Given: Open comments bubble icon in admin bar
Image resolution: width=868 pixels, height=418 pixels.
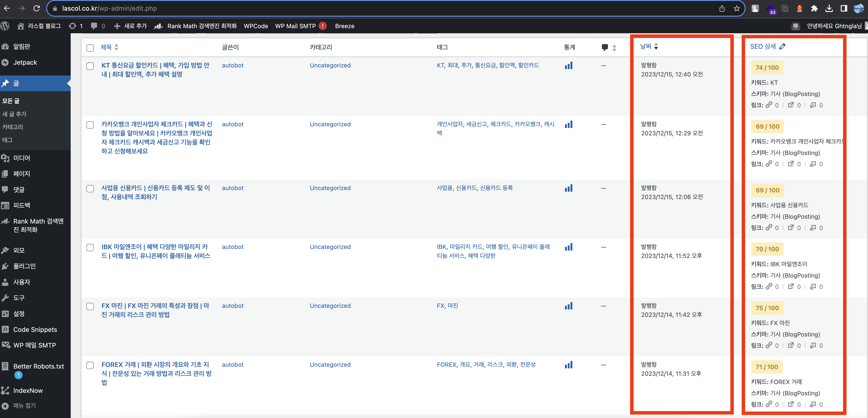Looking at the screenshot, I should (x=94, y=26).
